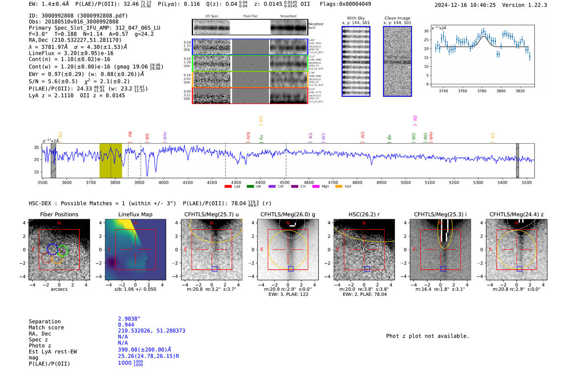Screen dimensions: 576x392
Task: Click the blue fiber circle in Fiber Positions
Action: [x=52, y=249]
